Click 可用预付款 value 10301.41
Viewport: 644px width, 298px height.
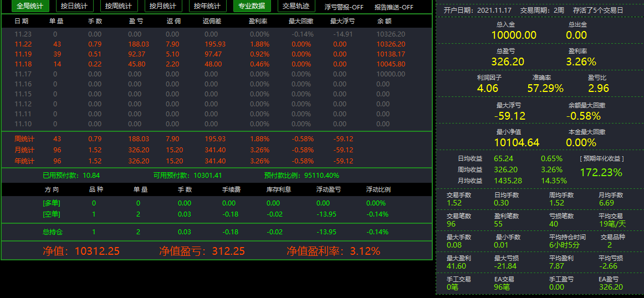208,176
